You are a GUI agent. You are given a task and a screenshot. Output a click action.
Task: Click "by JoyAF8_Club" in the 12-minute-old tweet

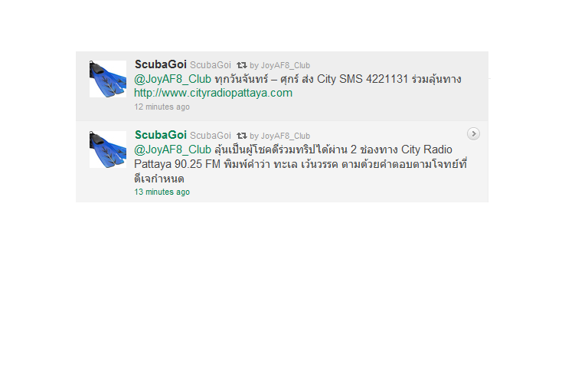(279, 65)
